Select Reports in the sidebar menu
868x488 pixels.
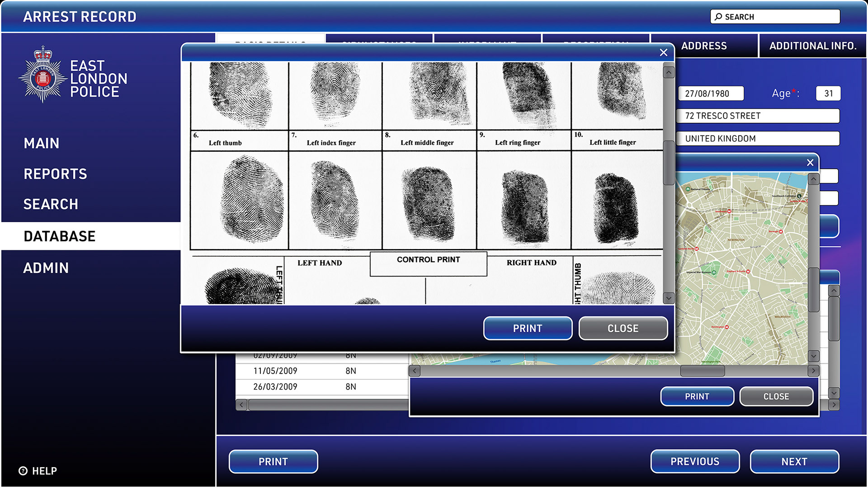coord(55,174)
